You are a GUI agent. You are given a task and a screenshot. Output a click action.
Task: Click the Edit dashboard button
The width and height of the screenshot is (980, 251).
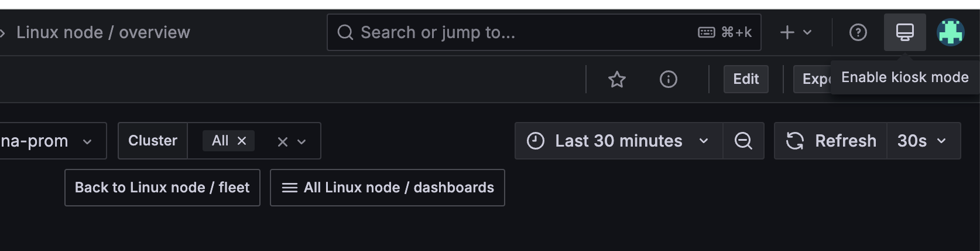coord(746,79)
